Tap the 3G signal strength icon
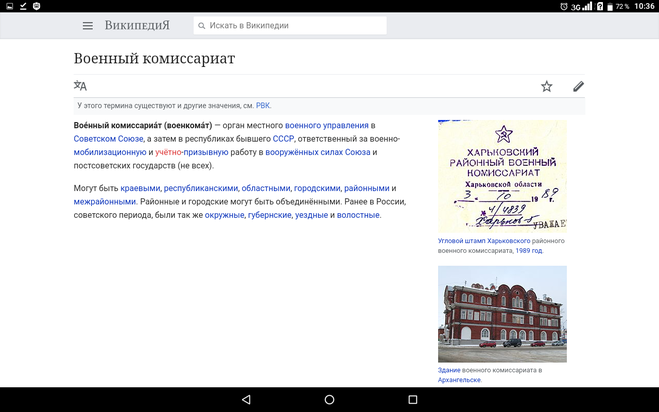659x412 pixels. pyautogui.click(x=581, y=6)
